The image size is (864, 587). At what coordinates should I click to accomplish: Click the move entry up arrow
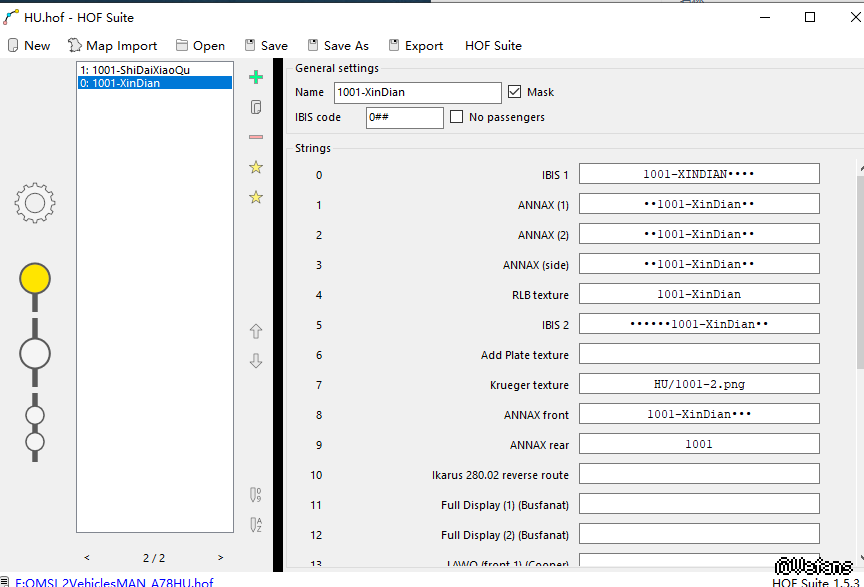(256, 331)
